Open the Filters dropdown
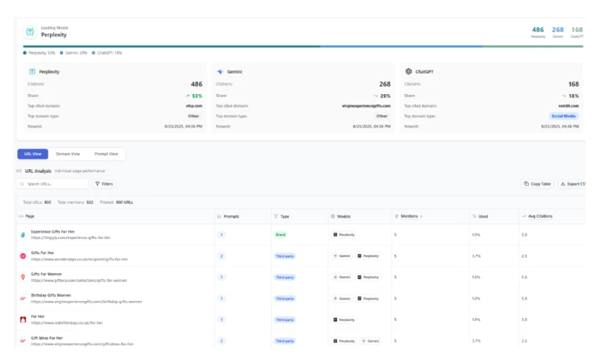Screen dimensions: 607x364 click(x=104, y=184)
